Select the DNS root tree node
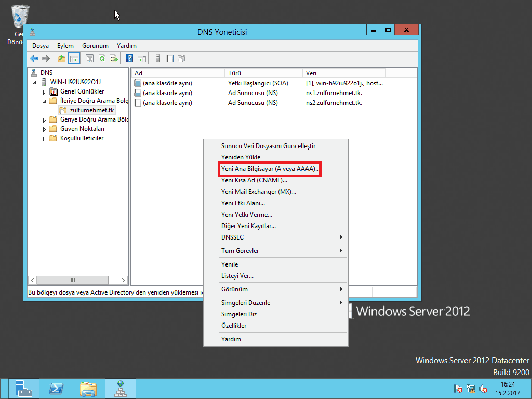This screenshot has width=532, height=399. (46, 73)
